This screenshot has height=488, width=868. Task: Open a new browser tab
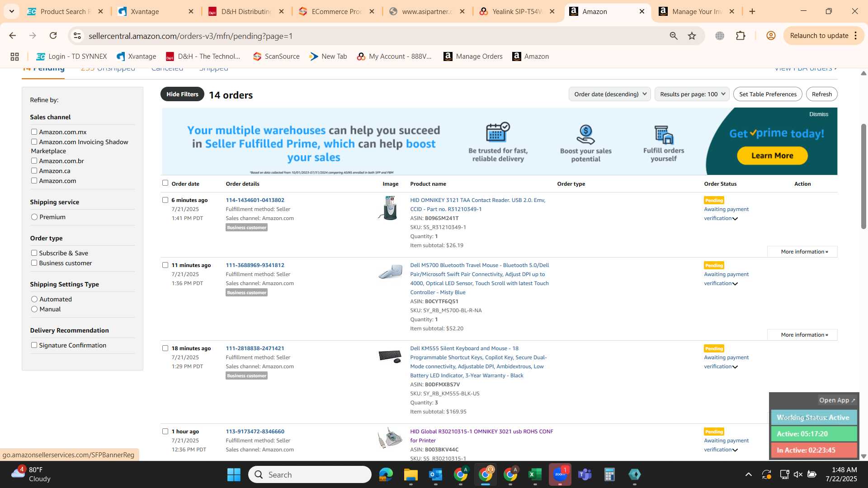point(752,11)
